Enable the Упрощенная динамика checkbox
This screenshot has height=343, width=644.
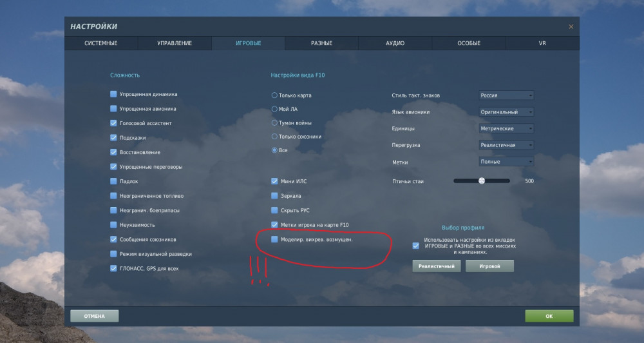pyautogui.click(x=113, y=94)
